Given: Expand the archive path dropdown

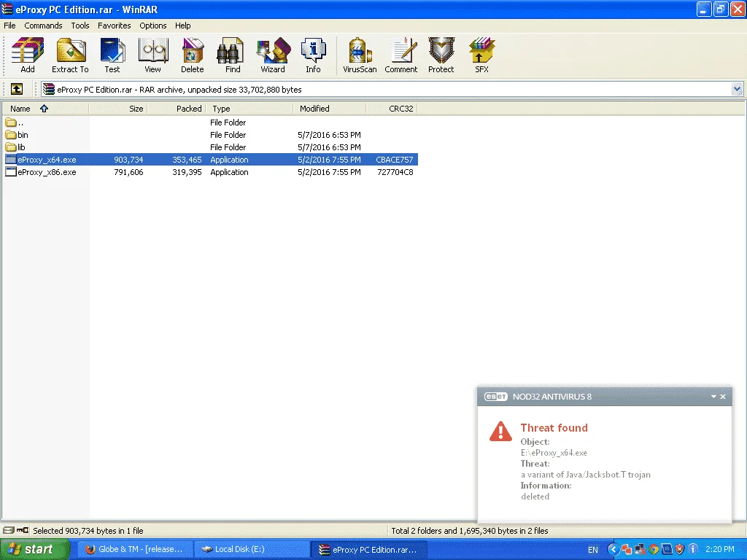Looking at the screenshot, I should (737, 89).
